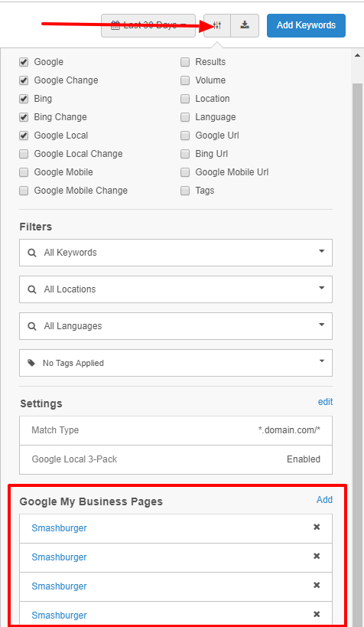Click the Add Keywords button
The height and width of the screenshot is (627, 364).
click(306, 25)
